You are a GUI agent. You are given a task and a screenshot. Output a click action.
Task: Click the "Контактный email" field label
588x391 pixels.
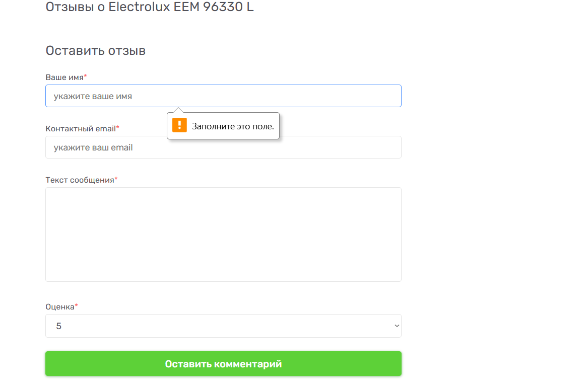coord(80,129)
